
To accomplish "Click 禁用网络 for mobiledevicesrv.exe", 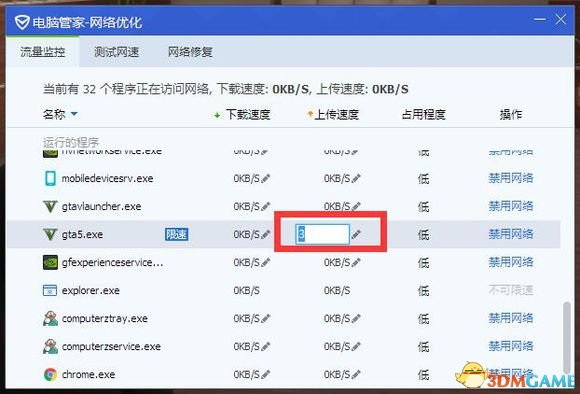I will (x=511, y=178).
